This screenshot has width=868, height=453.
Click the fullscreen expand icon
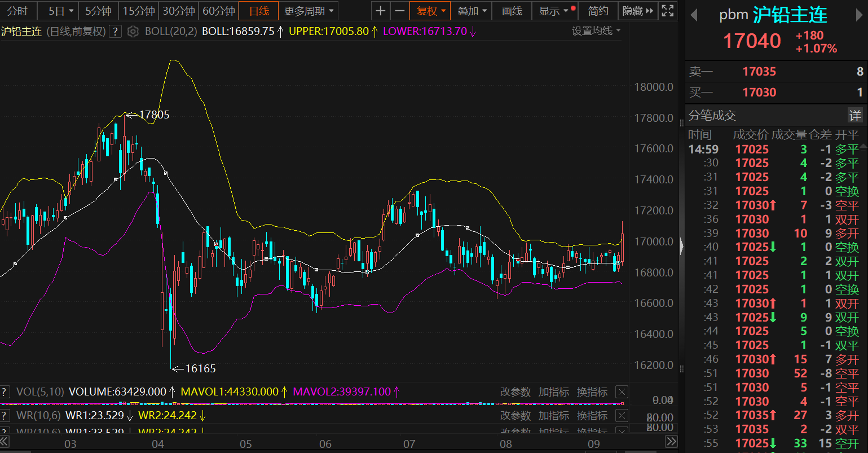click(668, 11)
